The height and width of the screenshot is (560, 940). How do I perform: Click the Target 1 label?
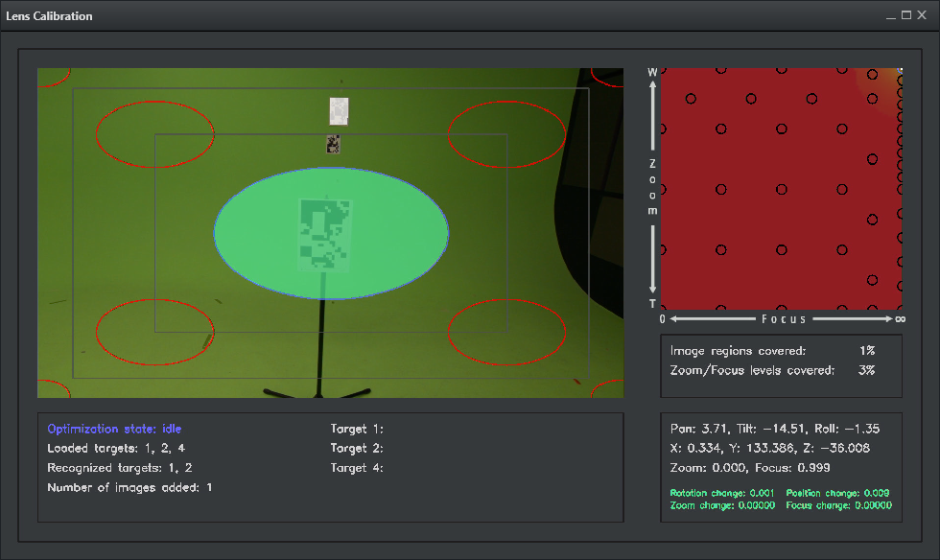(357, 429)
